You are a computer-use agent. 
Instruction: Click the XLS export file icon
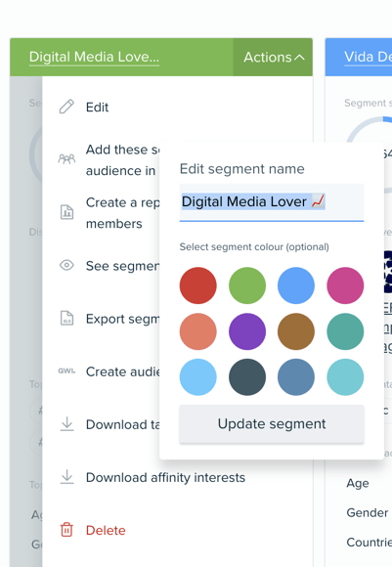(x=66, y=319)
